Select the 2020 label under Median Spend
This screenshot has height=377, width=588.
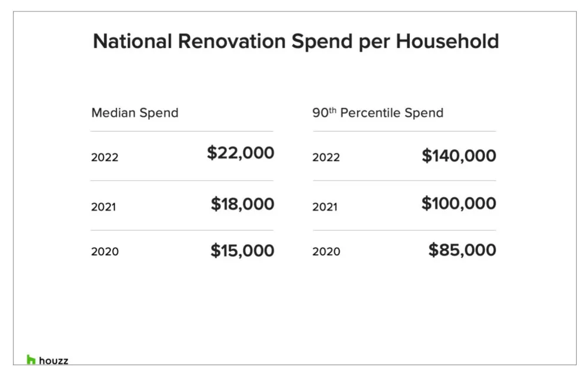(x=105, y=251)
